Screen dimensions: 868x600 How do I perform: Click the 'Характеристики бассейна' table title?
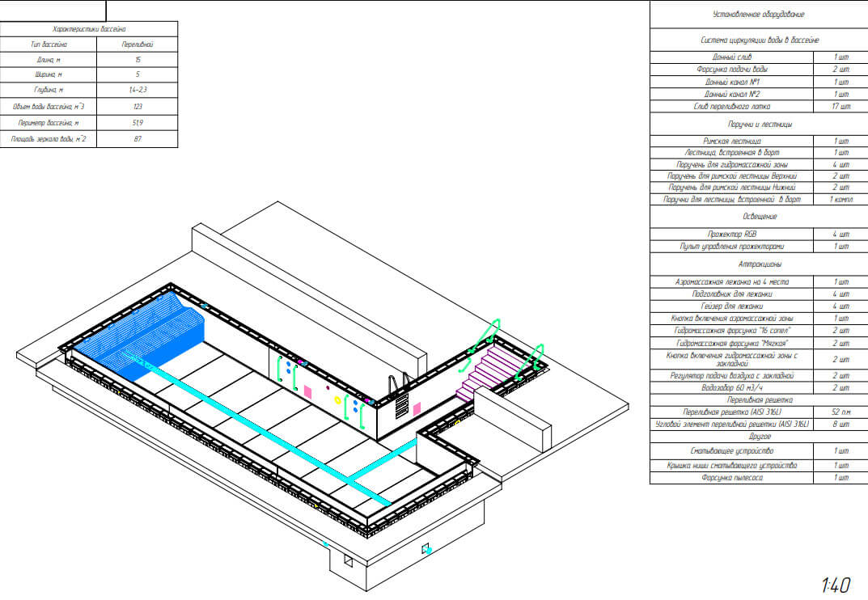click(89, 29)
